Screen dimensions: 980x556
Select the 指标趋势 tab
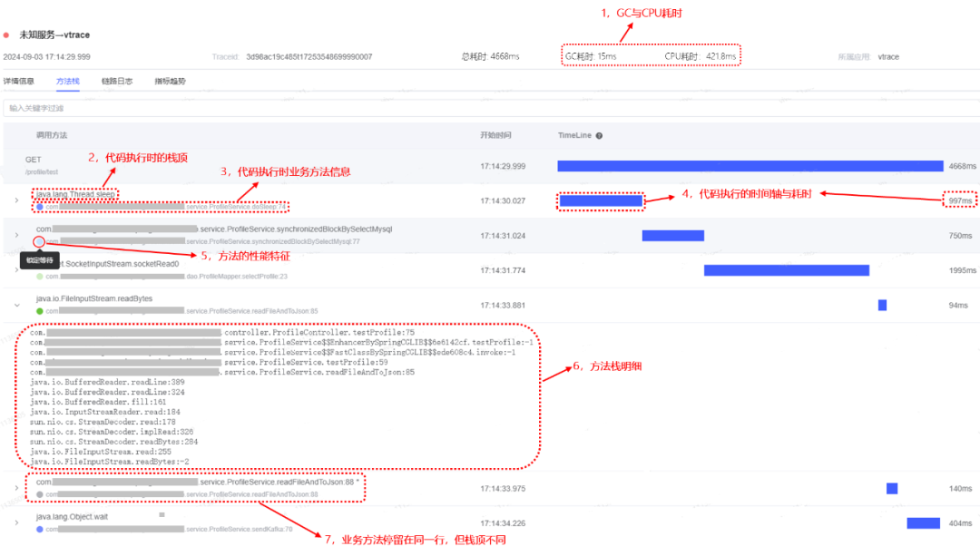(170, 81)
